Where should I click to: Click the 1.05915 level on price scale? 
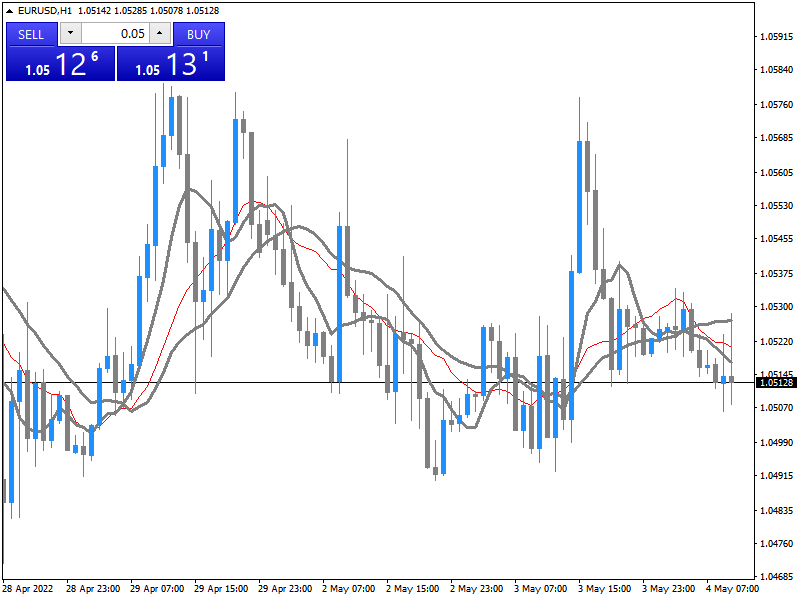point(776,37)
